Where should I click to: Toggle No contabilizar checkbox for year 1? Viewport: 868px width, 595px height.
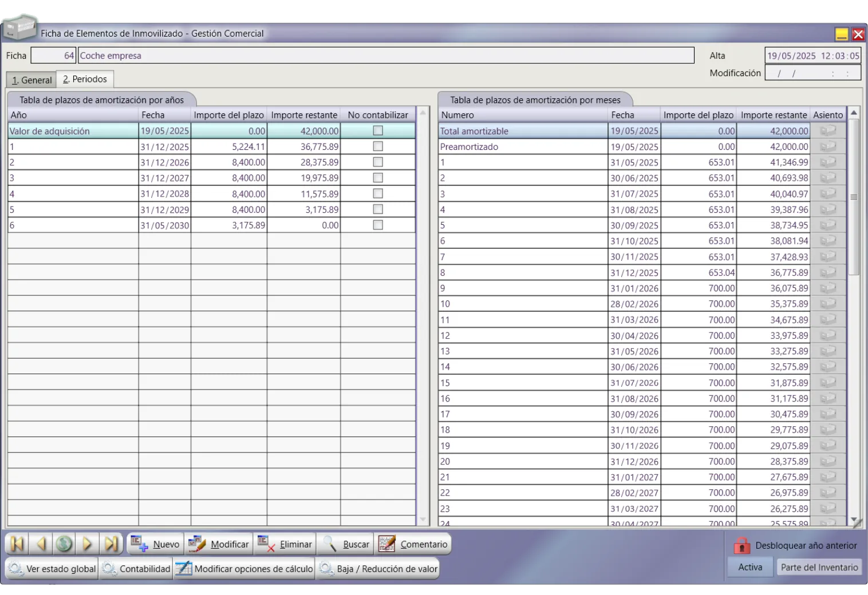tap(378, 146)
